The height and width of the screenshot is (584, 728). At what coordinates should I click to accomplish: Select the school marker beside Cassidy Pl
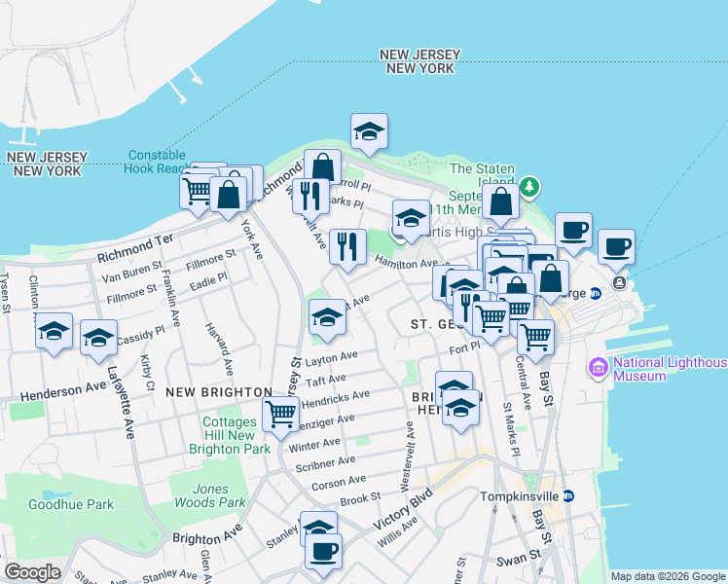click(x=98, y=338)
